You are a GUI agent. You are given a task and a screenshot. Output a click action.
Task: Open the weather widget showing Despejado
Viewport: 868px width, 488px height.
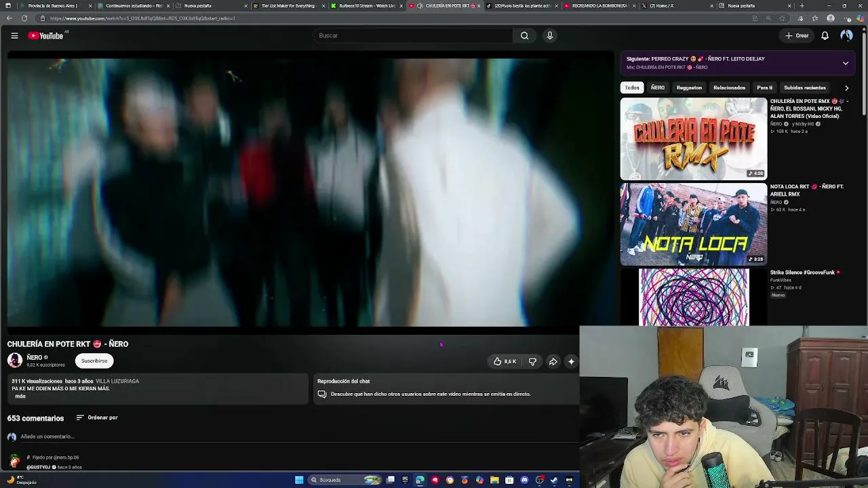tap(20, 480)
